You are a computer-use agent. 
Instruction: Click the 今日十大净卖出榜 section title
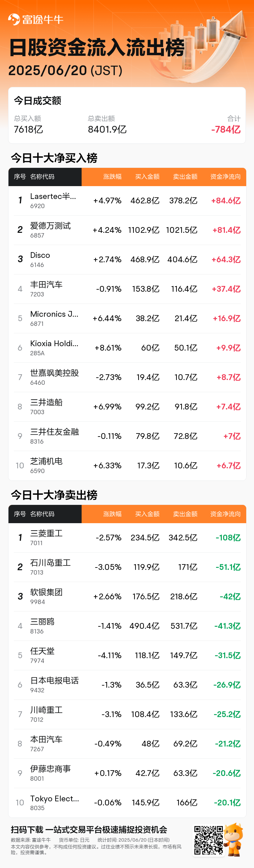(x=54, y=495)
